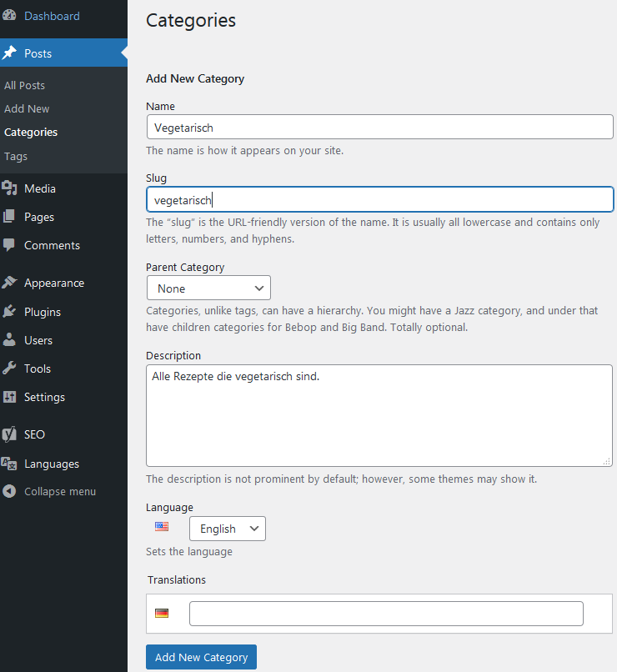Click the German translation input field
617x672 pixels.
coord(387,614)
